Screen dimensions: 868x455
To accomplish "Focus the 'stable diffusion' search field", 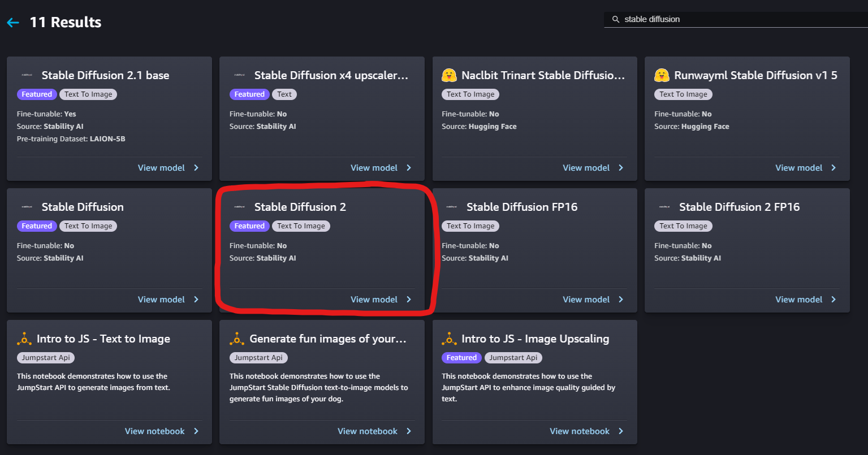I will pyautogui.click(x=736, y=19).
